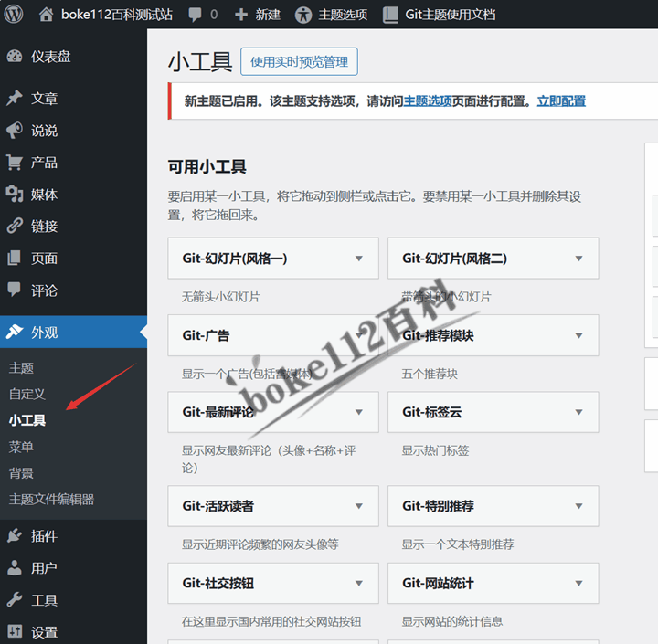Click the 使用实时预览管理 button
This screenshot has width=658, height=644.
point(299,62)
